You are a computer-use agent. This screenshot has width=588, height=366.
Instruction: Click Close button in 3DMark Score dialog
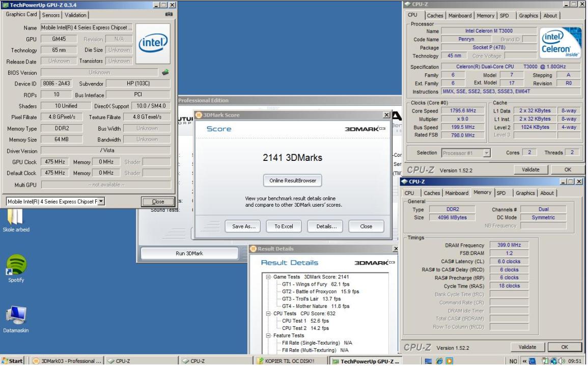(x=366, y=226)
